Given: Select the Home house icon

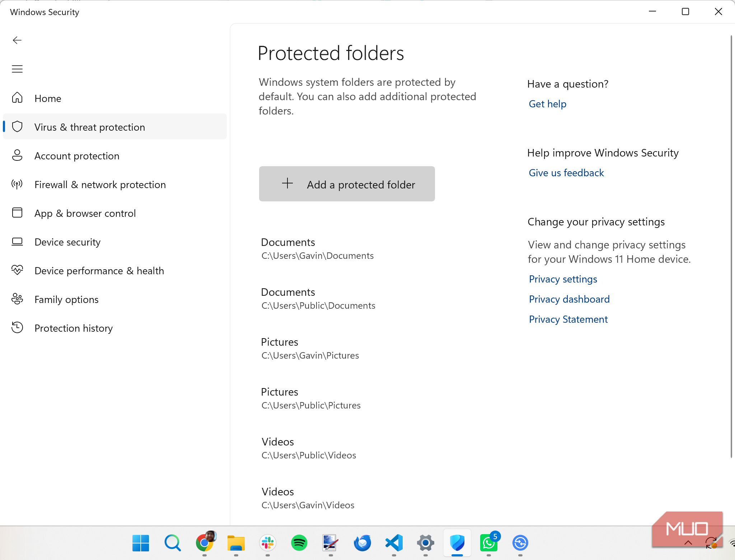Looking at the screenshot, I should pyautogui.click(x=17, y=98).
